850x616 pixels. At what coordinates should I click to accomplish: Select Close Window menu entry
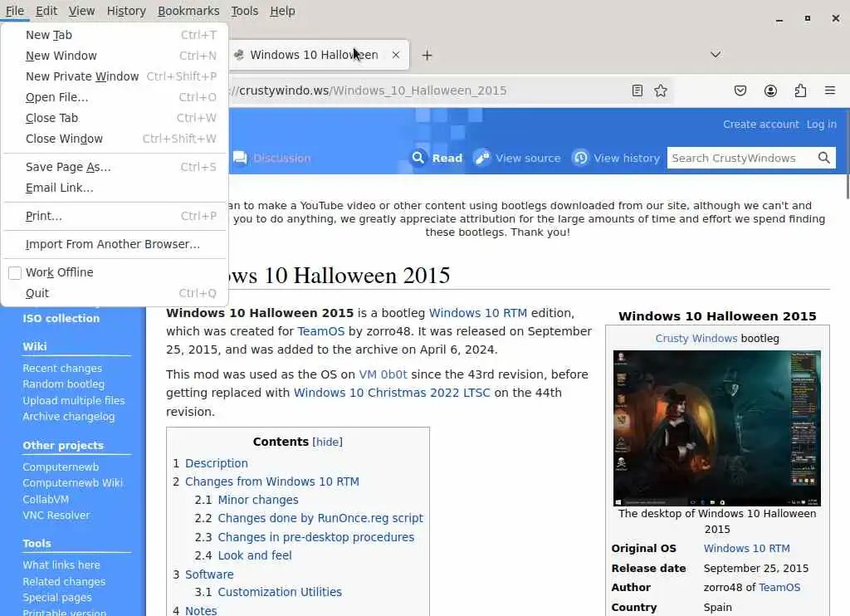point(115,139)
